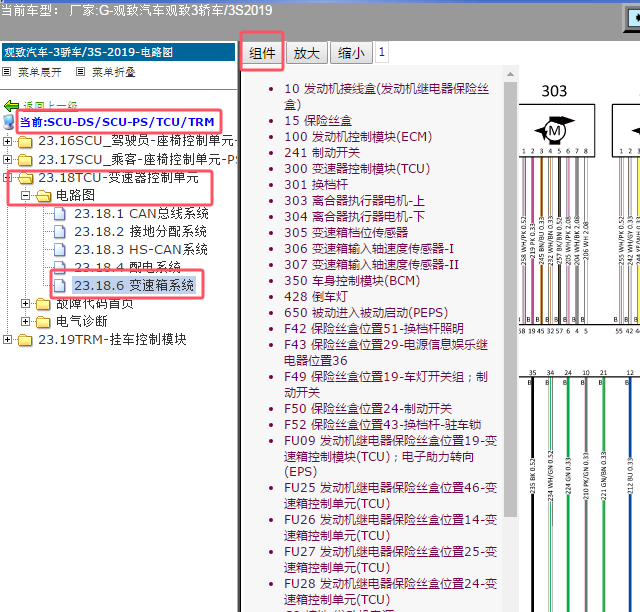Open 23.18.1 CAN总线系统 diagram

point(141,214)
